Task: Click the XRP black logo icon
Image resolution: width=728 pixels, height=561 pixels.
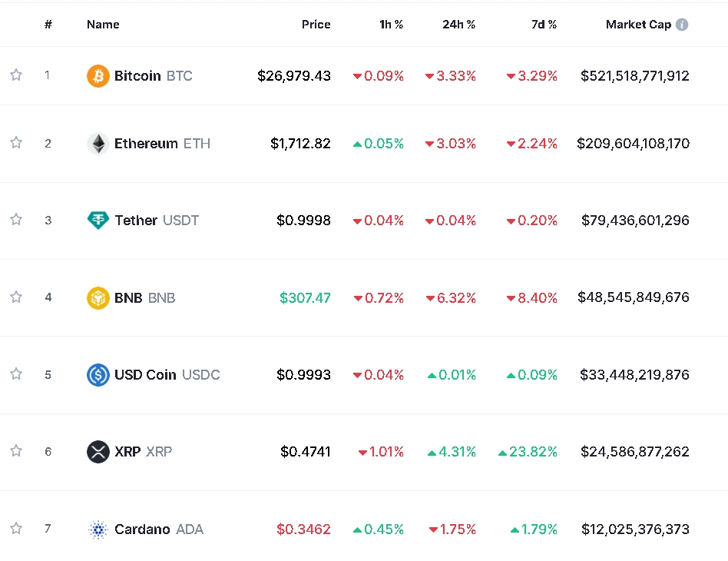Action: pyautogui.click(x=98, y=452)
